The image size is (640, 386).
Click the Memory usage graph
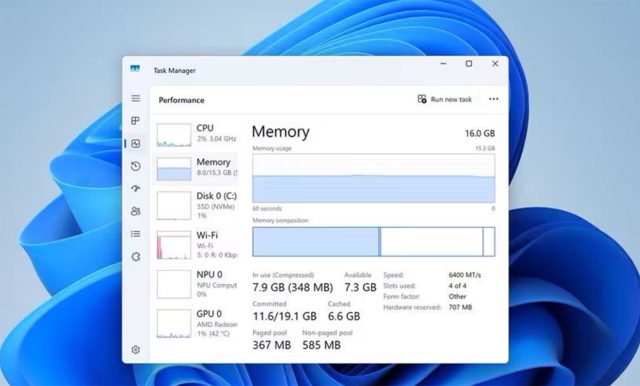pyautogui.click(x=373, y=178)
